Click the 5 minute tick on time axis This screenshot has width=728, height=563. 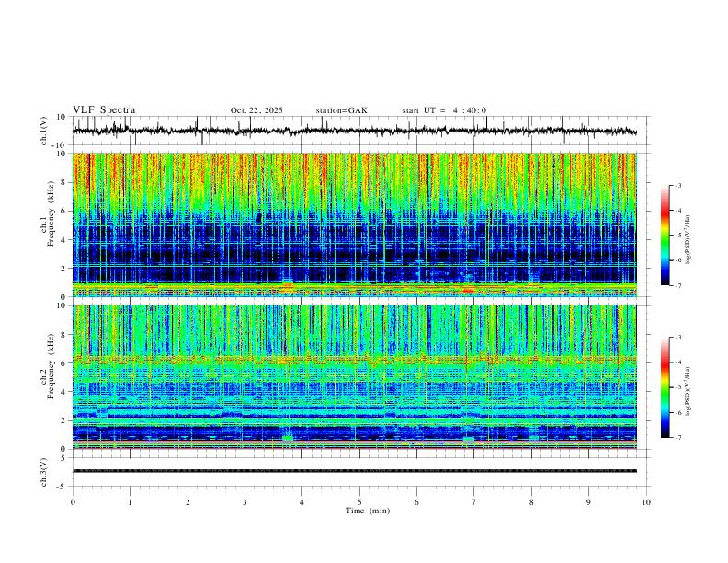[x=359, y=502]
